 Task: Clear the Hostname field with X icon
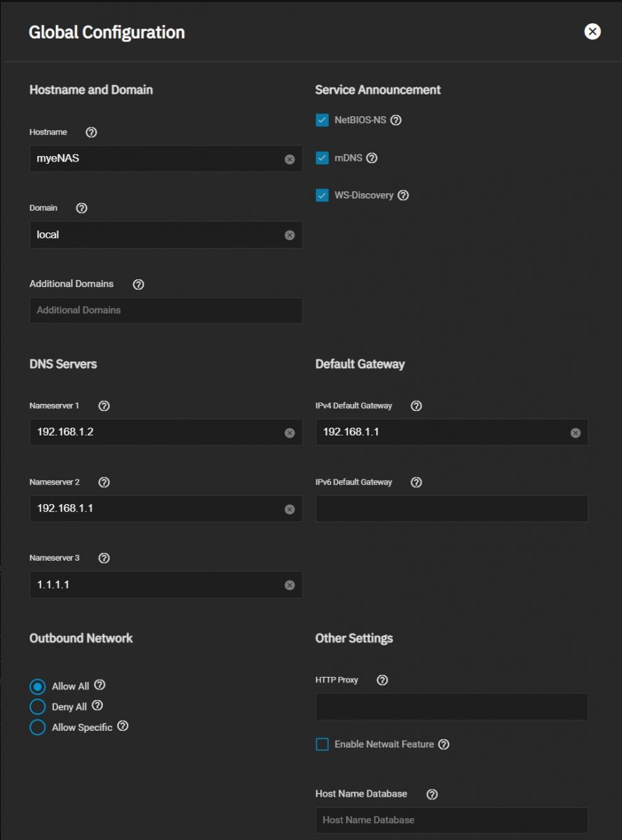click(x=289, y=160)
